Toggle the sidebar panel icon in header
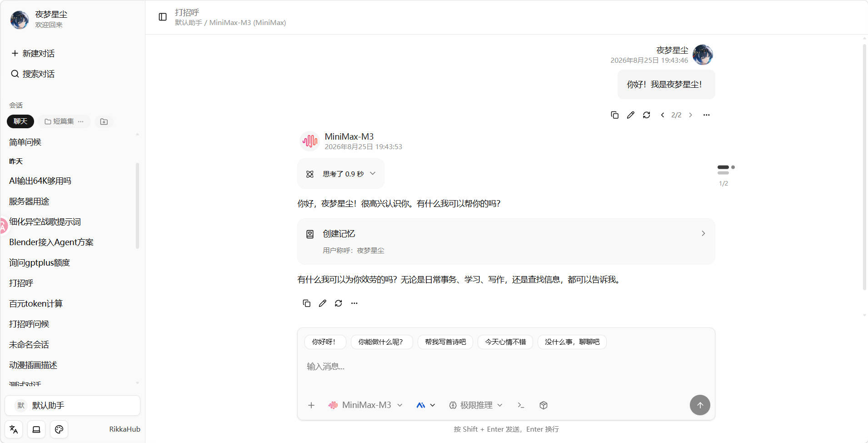The image size is (868, 443). click(163, 17)
